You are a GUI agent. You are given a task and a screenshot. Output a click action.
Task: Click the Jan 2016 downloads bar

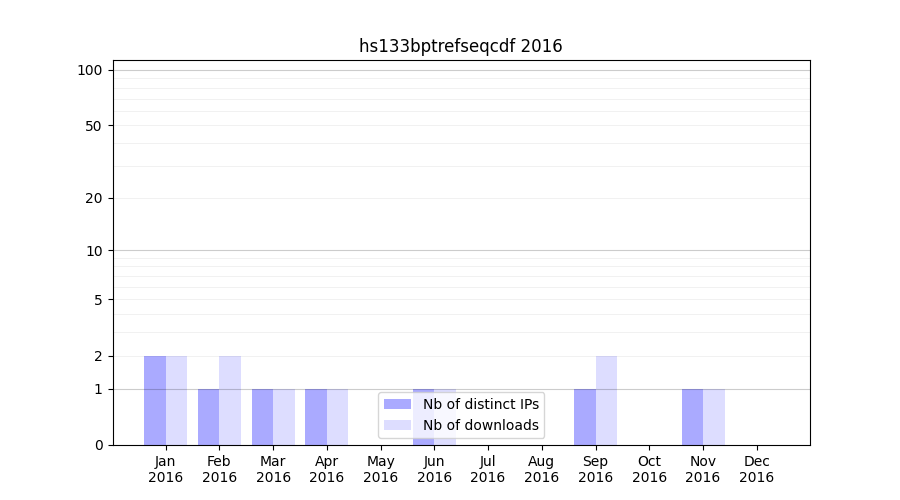[176, 400]
